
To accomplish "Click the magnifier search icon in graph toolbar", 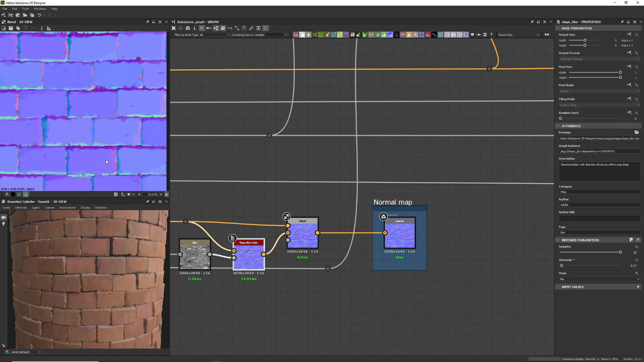I will click(201, 28).
